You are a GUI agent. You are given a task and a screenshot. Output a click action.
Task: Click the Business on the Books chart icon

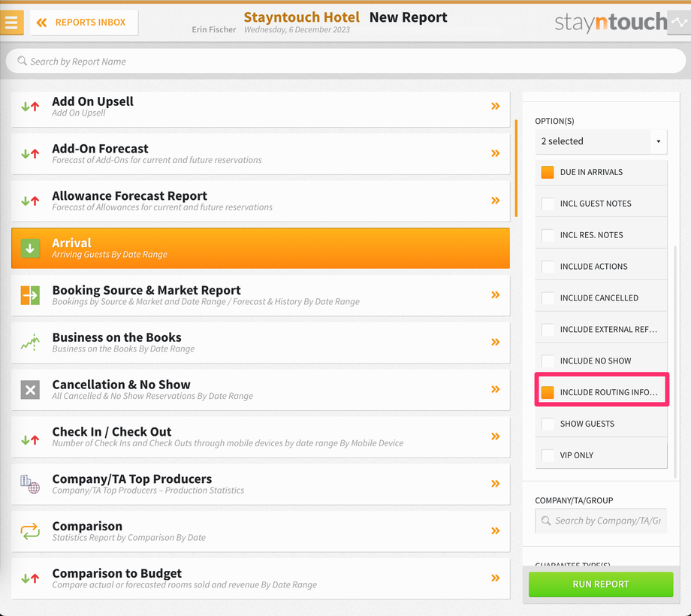click(x=30, y=343)
